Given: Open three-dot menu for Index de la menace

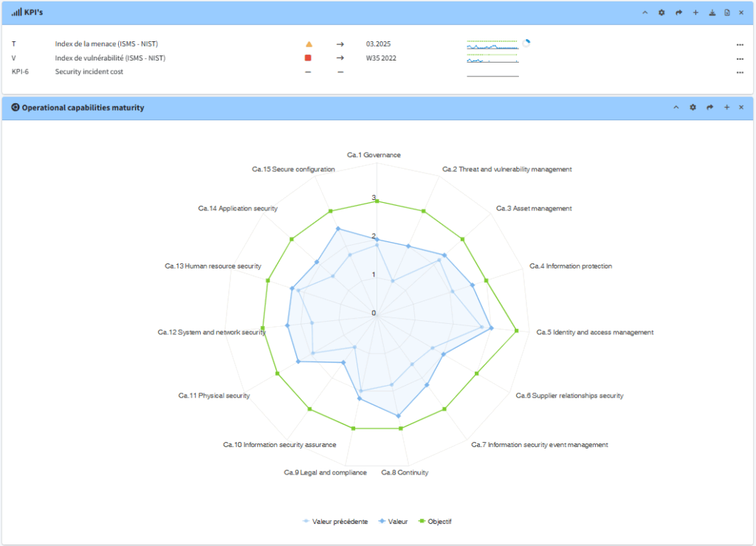Looking at the screenshot, I should [x=740, y=44].
